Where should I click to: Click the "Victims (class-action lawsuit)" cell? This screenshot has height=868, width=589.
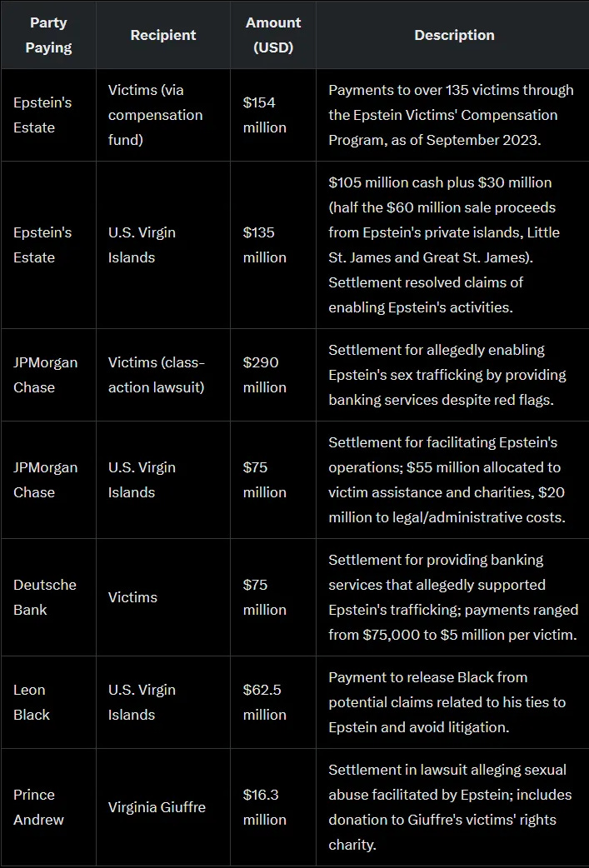tap(156, 375)
